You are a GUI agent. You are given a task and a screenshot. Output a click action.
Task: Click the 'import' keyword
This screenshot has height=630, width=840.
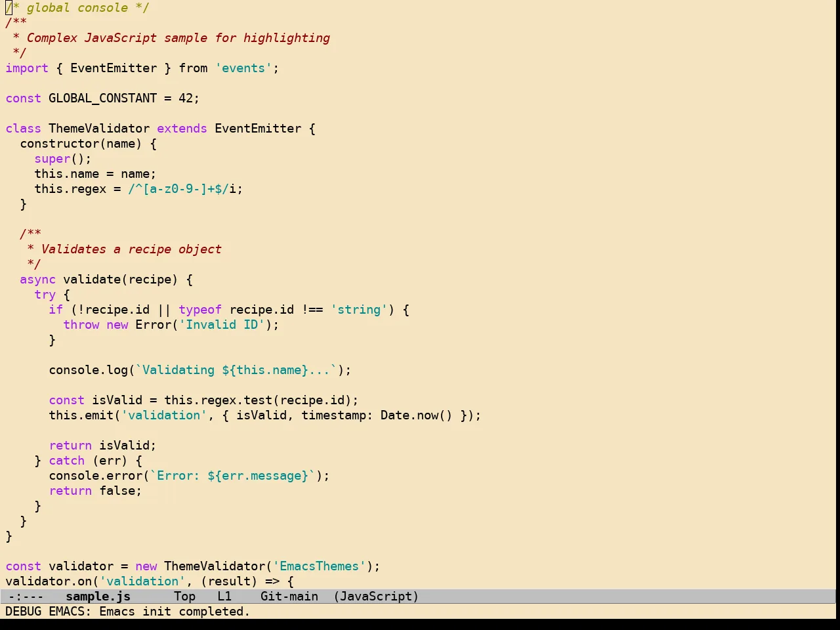click(x=27, y=68)
